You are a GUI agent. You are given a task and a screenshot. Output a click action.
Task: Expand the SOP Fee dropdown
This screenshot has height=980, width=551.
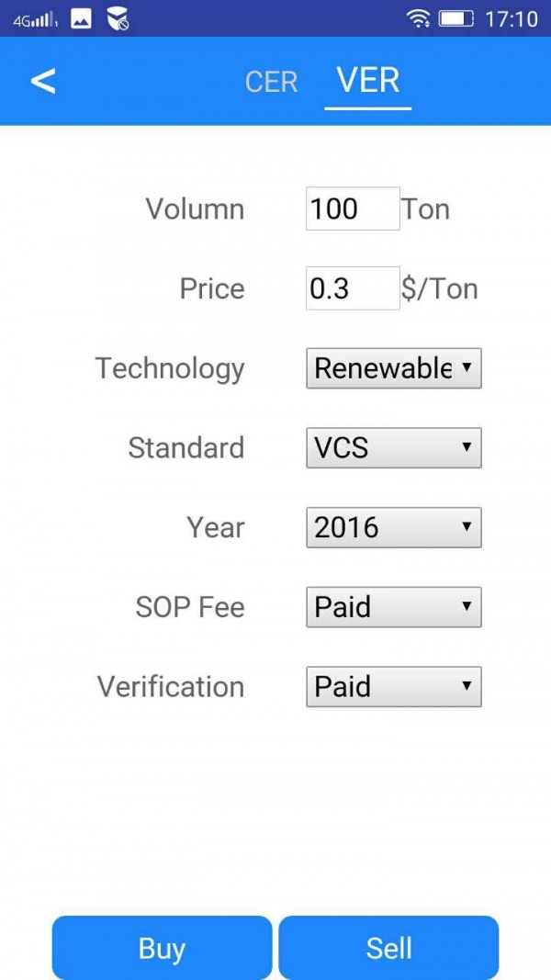(393, 607)
